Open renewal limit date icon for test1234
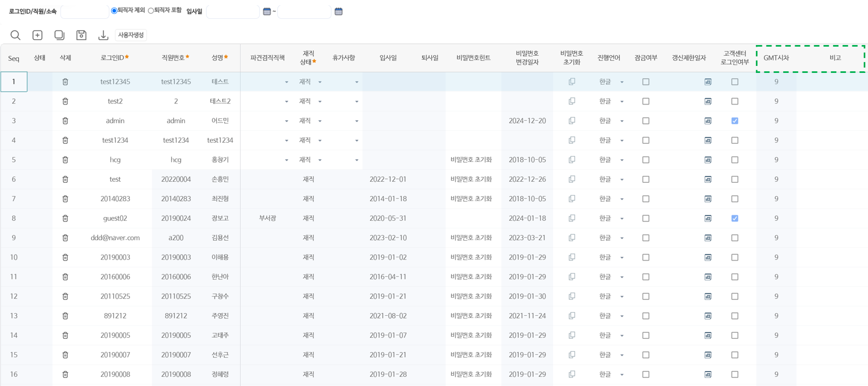Image resolution: width=868 pixels, height=386 pixels. (x=708, y=140)
